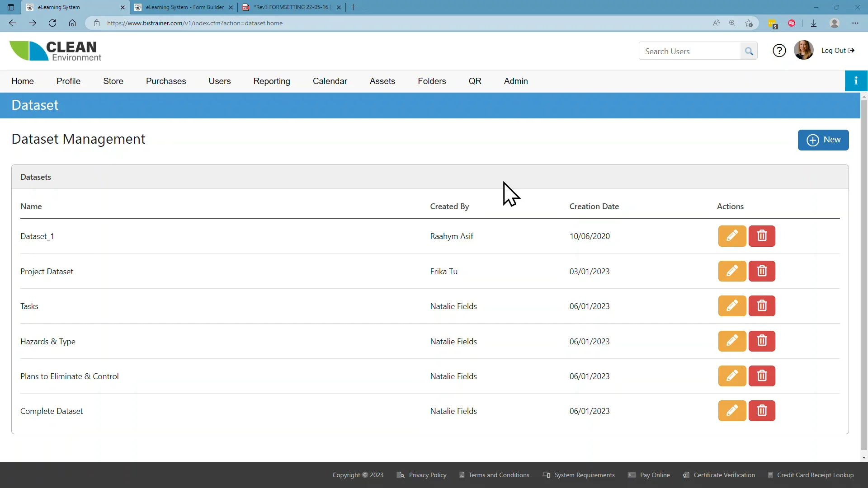Open the edit pencil for Dataset_1
868x488 pixels.
pyautogui.click(x=732, y=236)
